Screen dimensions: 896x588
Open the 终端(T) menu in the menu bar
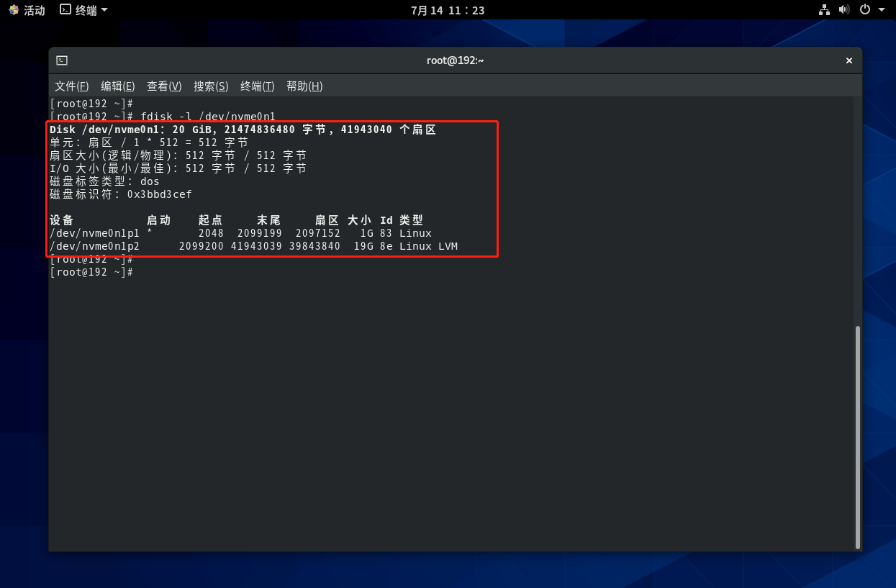click(258, 86)
